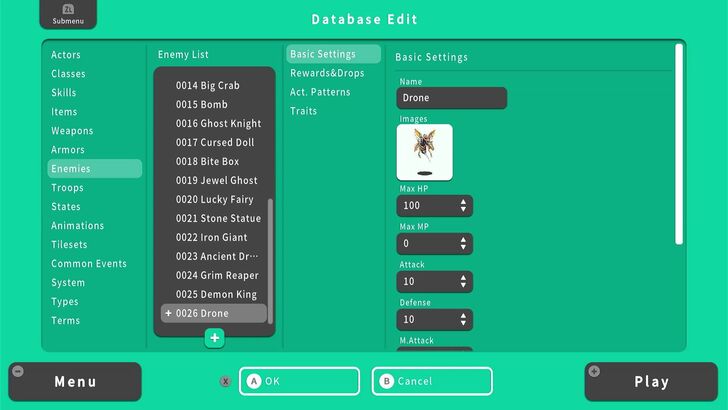
Task: Open the Troops category
Action: pyautogui.click(x=67, y=188)
